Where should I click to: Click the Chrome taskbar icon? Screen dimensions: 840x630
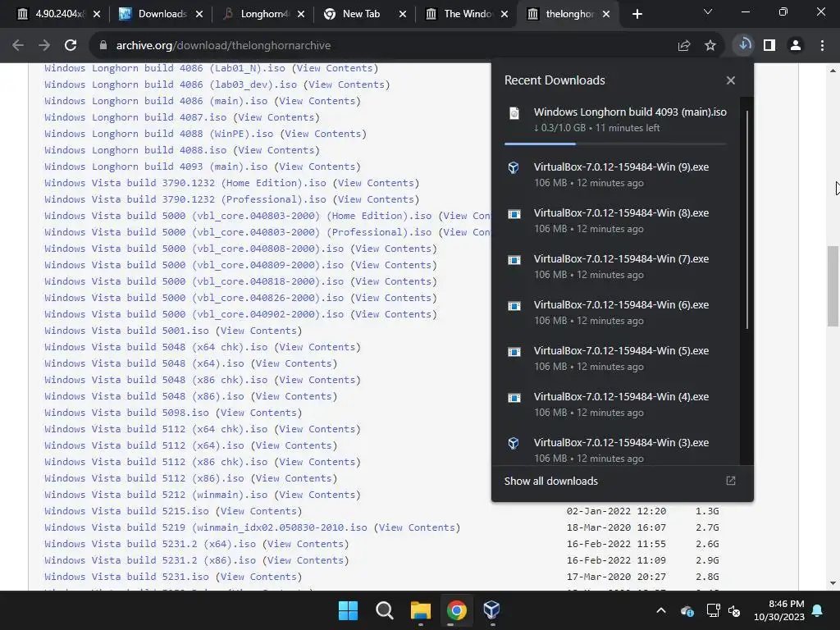456,610
